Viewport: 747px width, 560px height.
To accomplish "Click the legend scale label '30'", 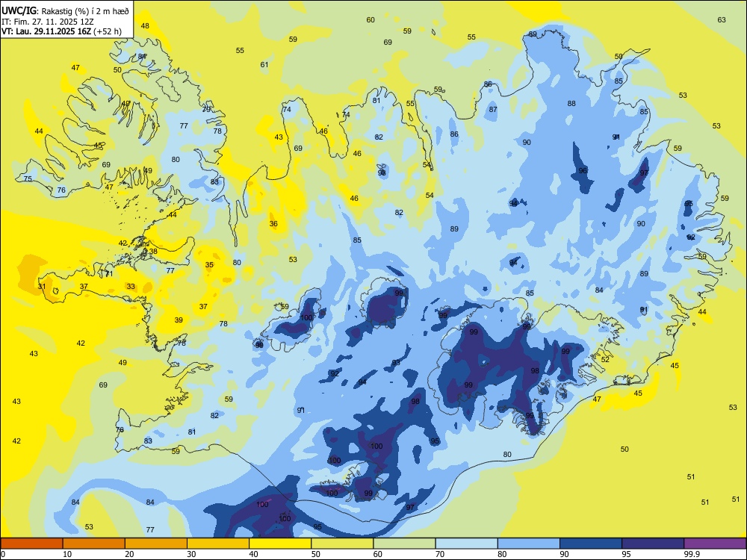I will (x=191, y=554).
